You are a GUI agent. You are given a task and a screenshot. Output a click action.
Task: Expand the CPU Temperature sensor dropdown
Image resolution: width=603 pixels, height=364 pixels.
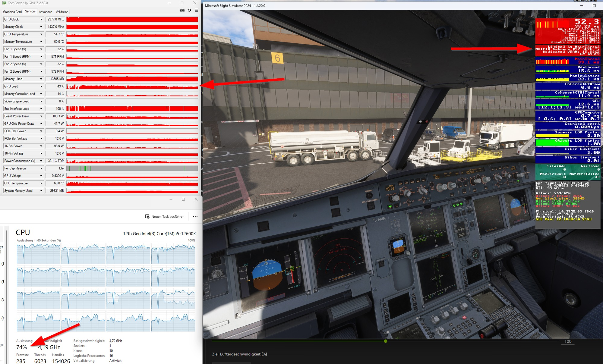pos(41,183)
